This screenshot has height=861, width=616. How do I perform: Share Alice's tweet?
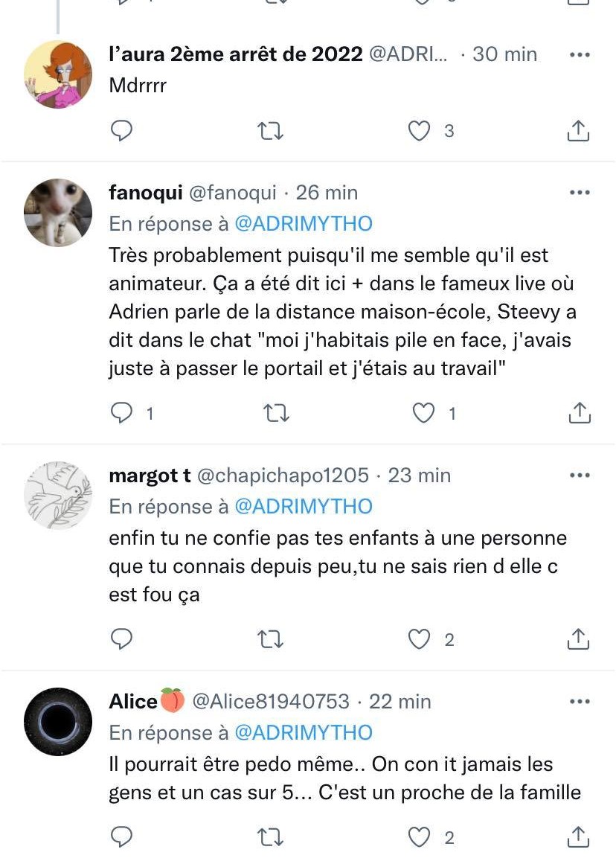[579, 838]
